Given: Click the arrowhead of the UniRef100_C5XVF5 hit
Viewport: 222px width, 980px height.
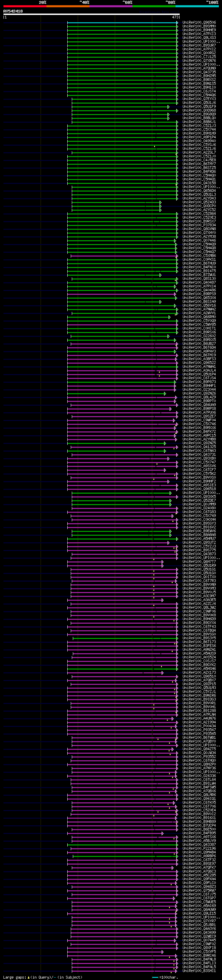Looking at the screenshot, I should [x=162, y=952].
